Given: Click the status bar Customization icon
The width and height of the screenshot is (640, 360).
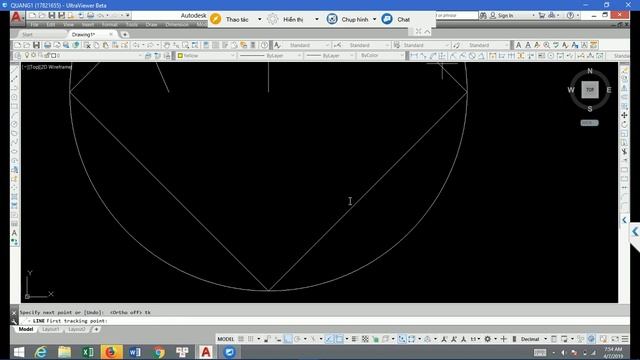Looking at the screenshot, I should (625, 339).
